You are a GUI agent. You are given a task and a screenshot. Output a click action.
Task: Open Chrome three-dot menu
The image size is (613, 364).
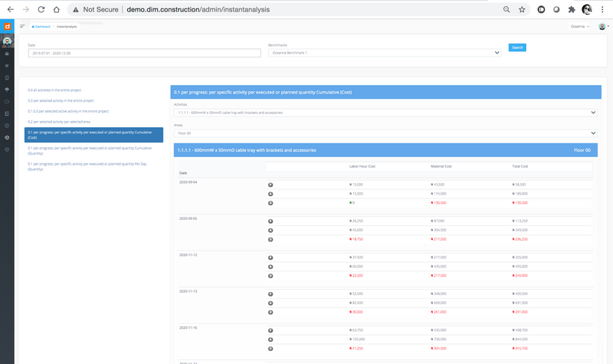(602, 9)
